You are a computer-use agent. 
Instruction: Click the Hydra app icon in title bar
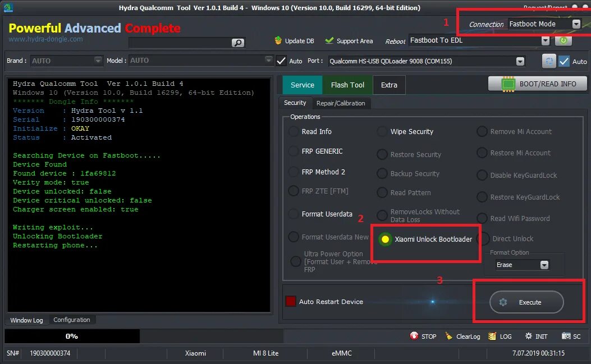(8, 7)
